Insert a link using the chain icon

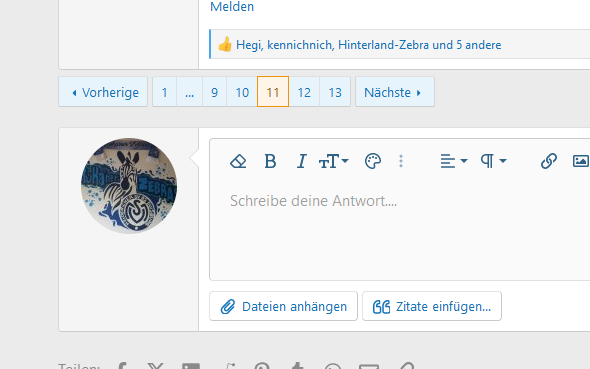coord(549,161)
